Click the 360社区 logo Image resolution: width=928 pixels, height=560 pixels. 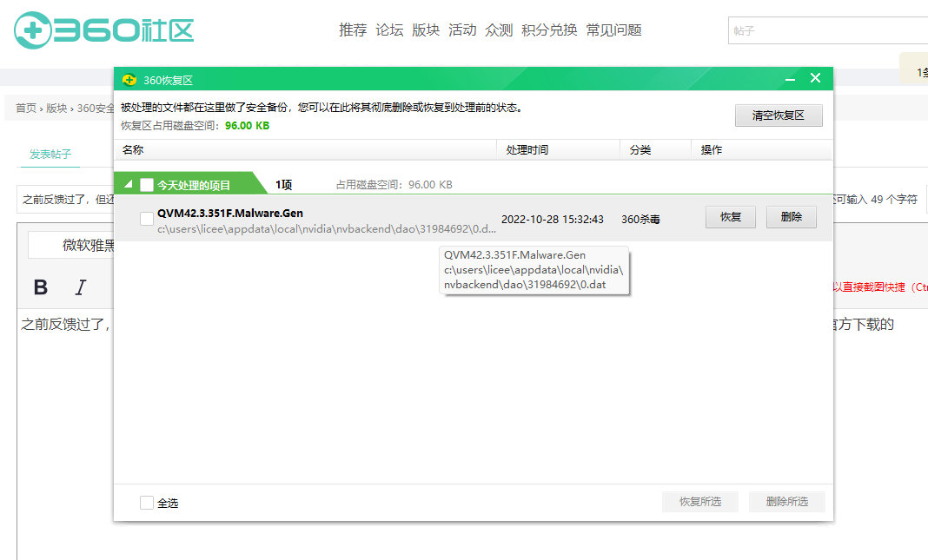tap(104, 30)
